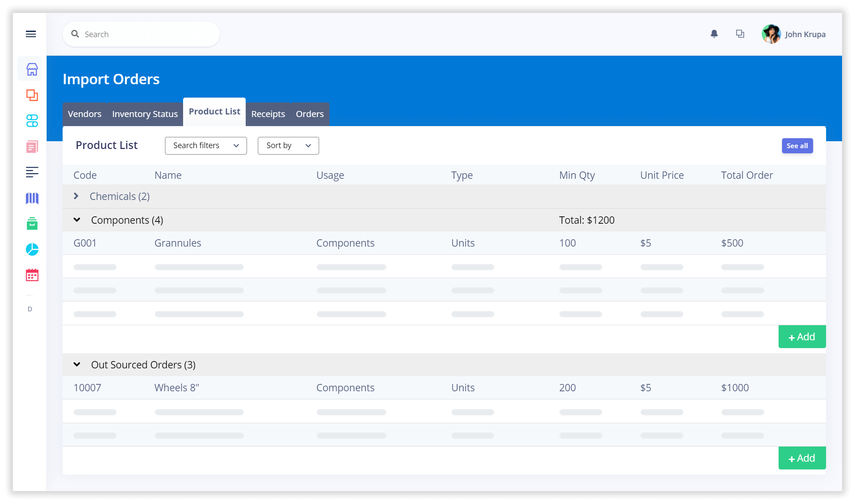Collapse the Out Sourced Orders (3) chevron
The width and height of the screenshot is (855, 504).
pyautogui.click(x=77, y=365)
